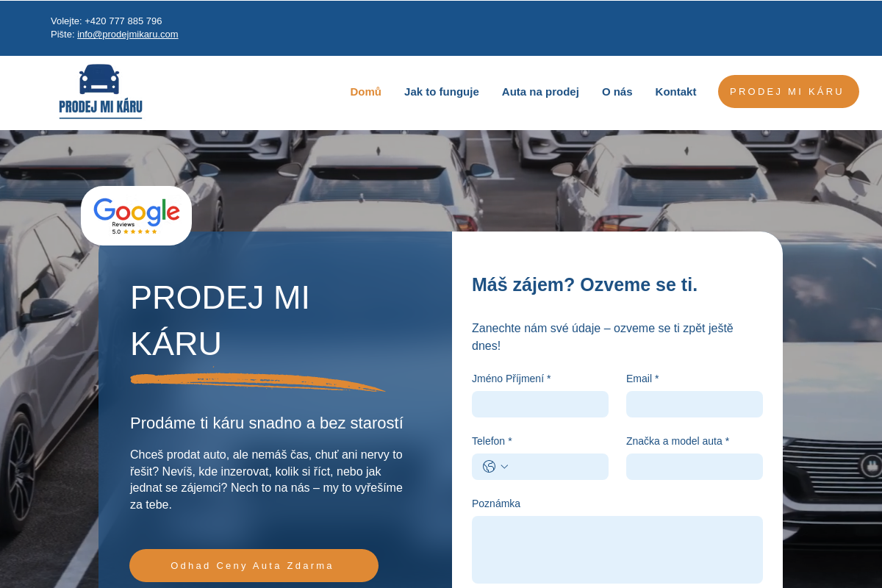Click the globe country flag icon
The width and height of the screenshot is (882, 588).
pyautogui.click(x=489, y=467)
